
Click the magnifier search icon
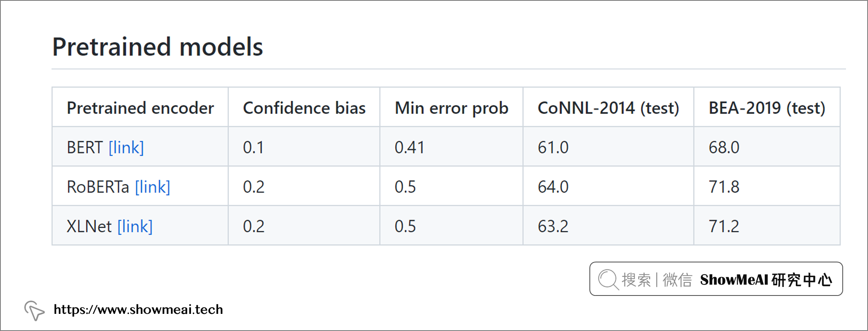pyautogui.click(x=608, y=280)
